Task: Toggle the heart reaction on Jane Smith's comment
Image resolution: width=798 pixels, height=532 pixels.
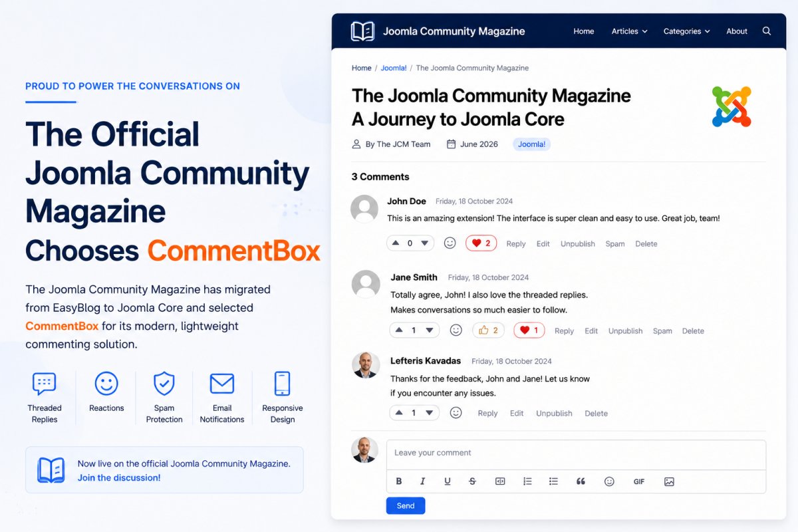Action: [529, 330]
